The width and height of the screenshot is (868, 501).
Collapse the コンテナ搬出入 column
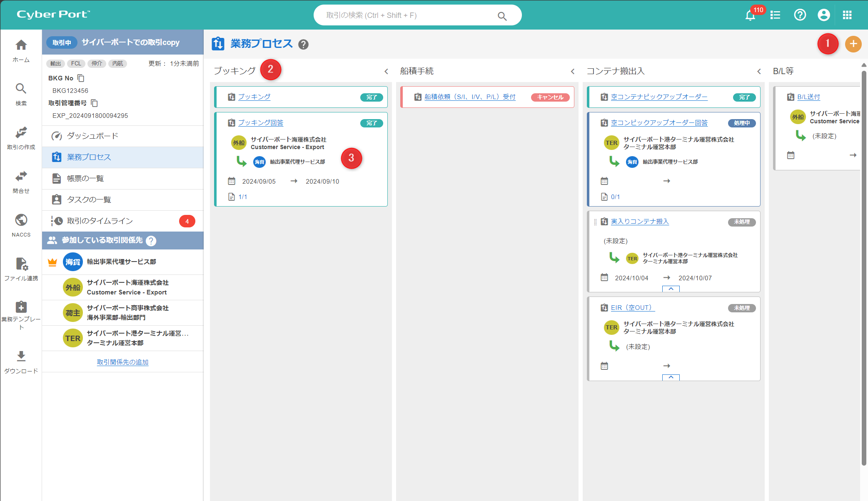click(759, 72)
